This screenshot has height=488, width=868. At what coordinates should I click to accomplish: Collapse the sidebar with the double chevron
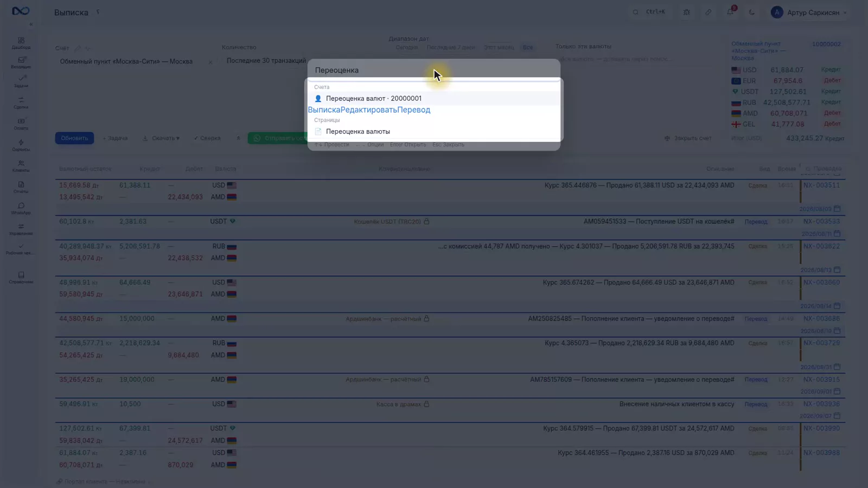tap(31, 24)
